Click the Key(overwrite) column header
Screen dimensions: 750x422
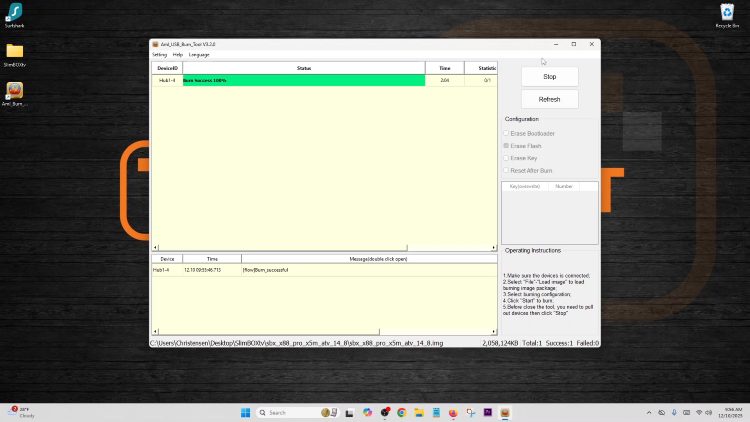525,186
